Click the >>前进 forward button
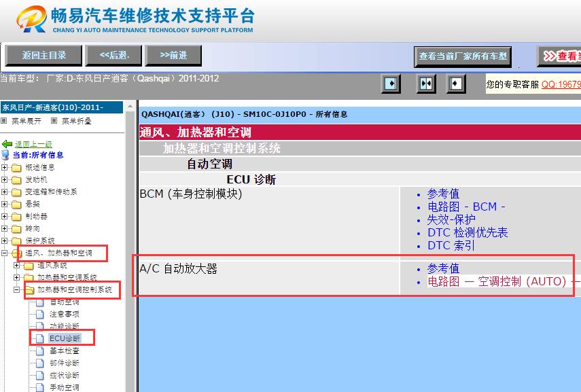The image size is (581, 392). pos(173,56)
